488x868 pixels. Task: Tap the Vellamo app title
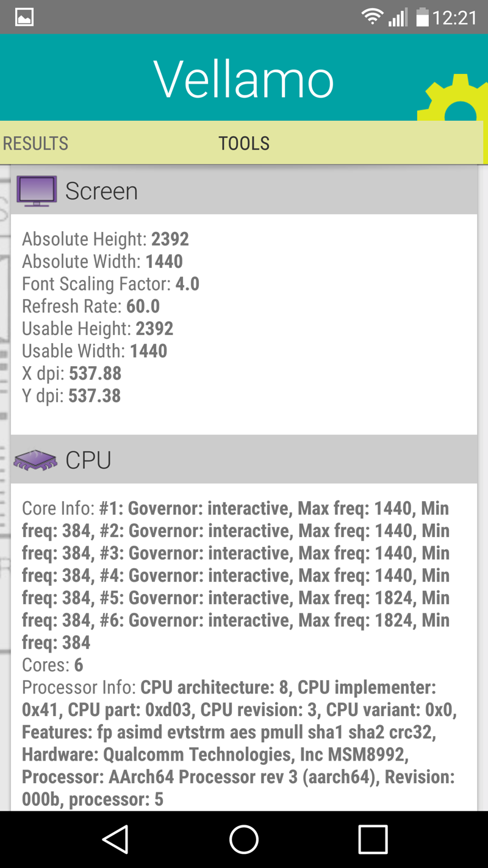pos(244,79)
